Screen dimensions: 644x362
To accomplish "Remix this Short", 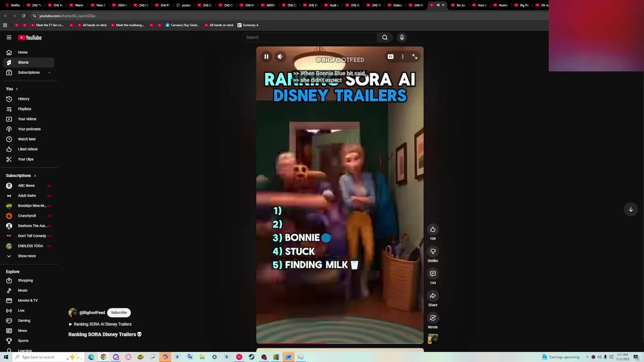I will pyautogui.click(x=433, y=318).
